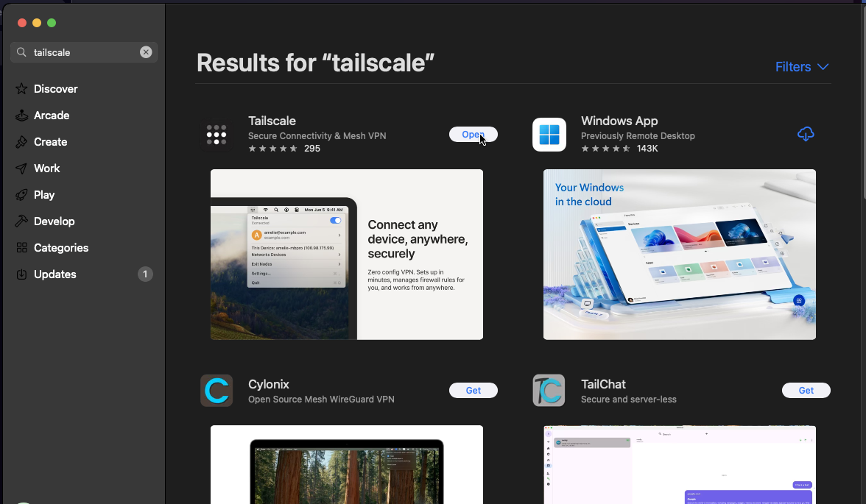Click the Updates badge showing 1

click(x=145, y=274)
